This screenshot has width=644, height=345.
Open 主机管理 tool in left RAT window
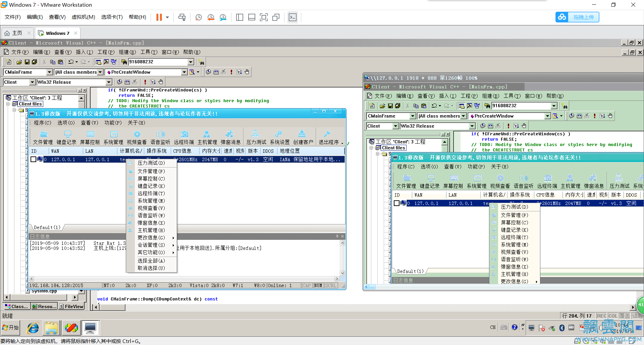[207, 138]
